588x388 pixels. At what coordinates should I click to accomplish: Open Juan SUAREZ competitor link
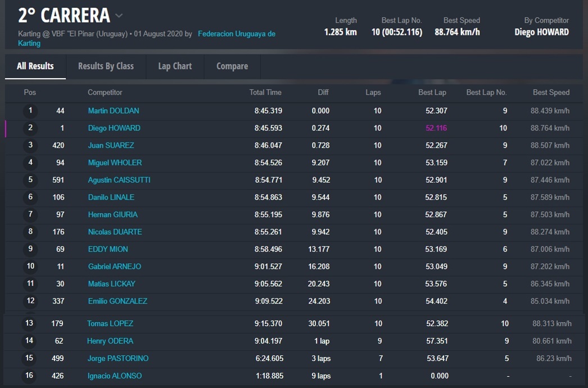[111, 146]
